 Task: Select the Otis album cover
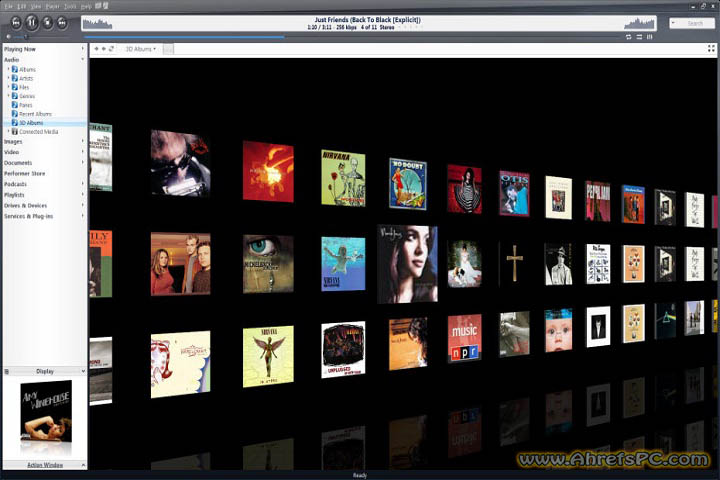pos(514,193)
